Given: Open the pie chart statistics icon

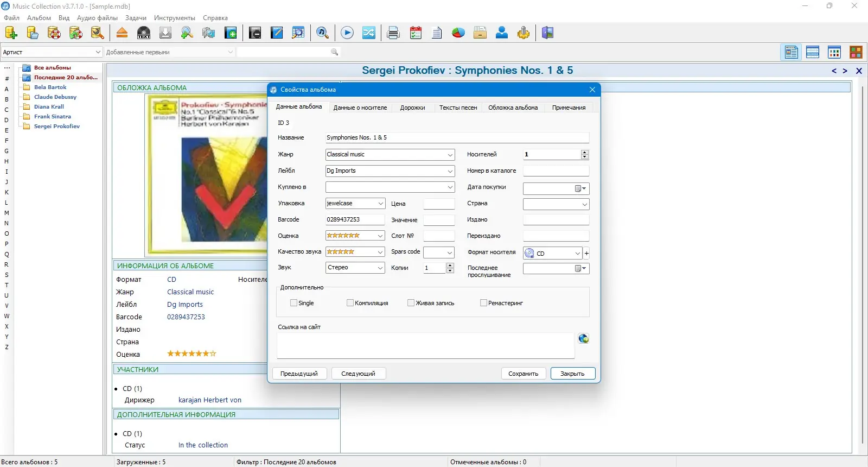Looking at the screenshot, I should pyautogui.click(x=458, y=33).
